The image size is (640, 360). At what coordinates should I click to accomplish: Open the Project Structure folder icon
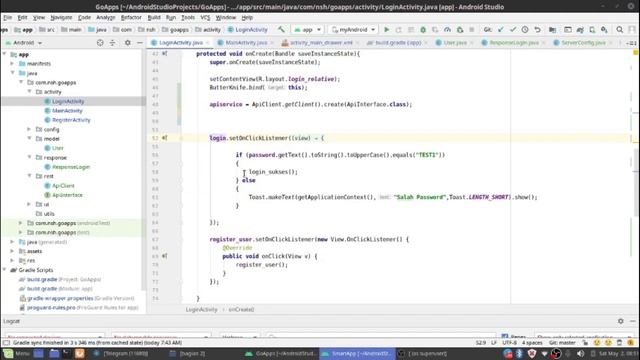[552, 30]
